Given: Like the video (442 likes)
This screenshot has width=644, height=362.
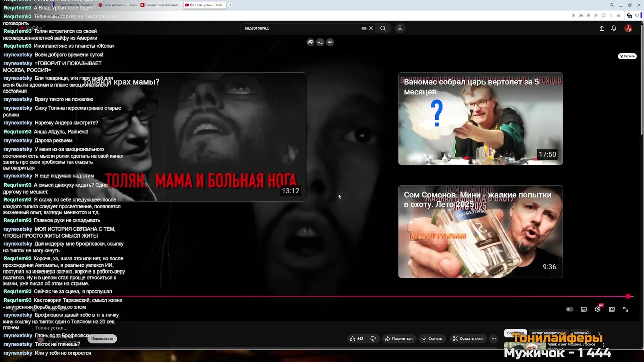Looking at the screenshot, I should (357, 339).
